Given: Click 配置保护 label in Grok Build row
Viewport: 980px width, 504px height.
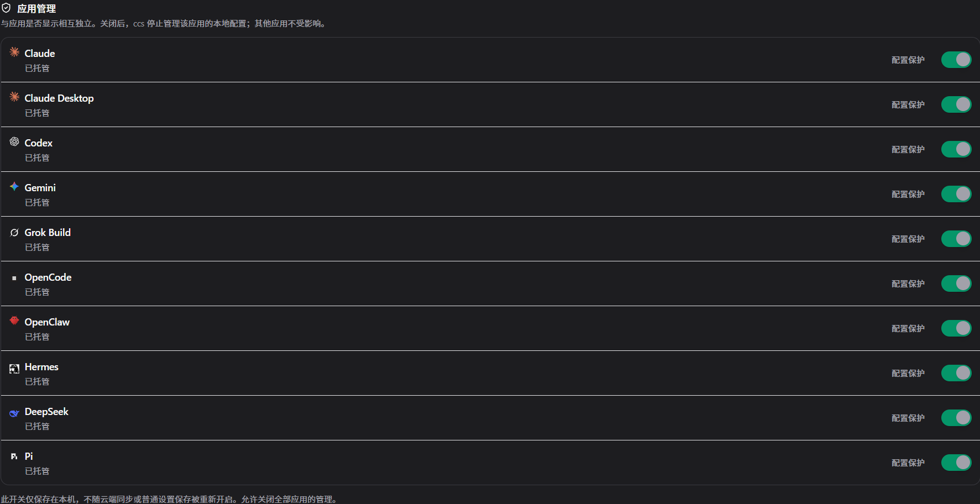Looking at the screenshot, I should tap(908, 239).
